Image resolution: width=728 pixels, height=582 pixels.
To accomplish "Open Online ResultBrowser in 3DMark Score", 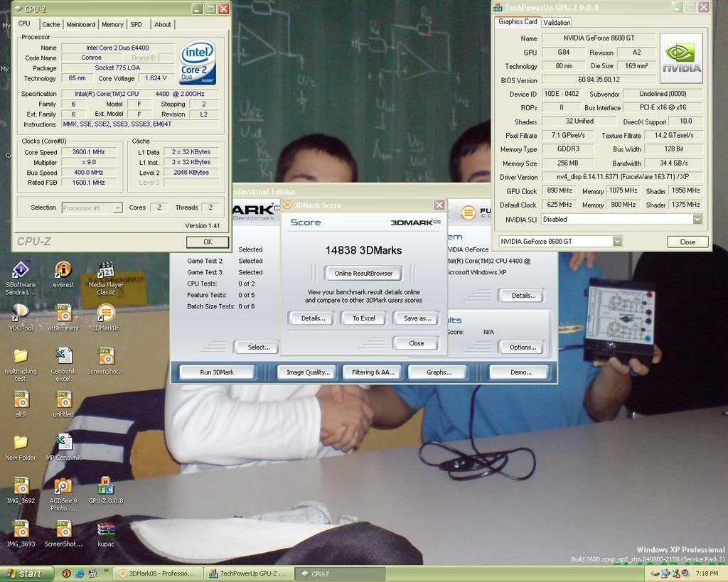I will (363, 274).
